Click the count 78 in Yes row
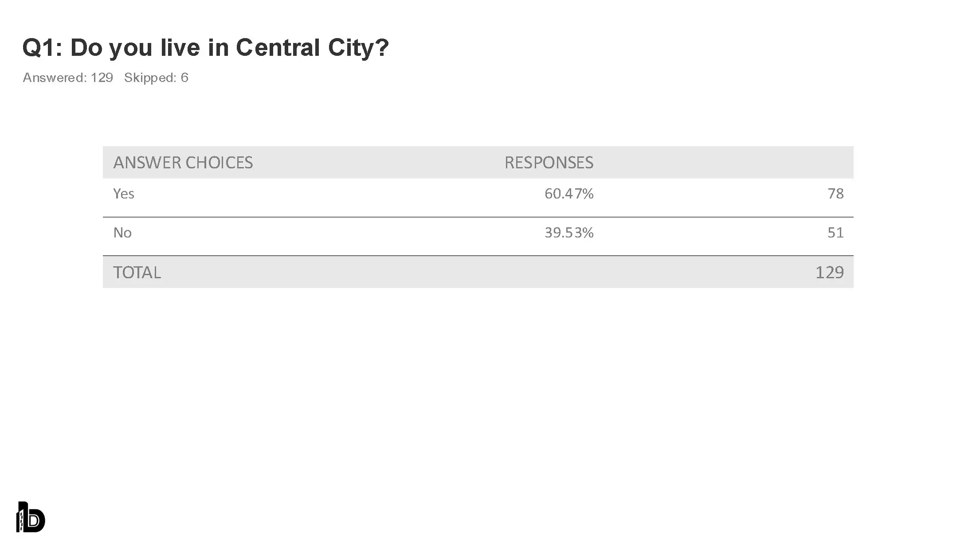The height and width of the screenshot is (541, 980). [835, 194]
